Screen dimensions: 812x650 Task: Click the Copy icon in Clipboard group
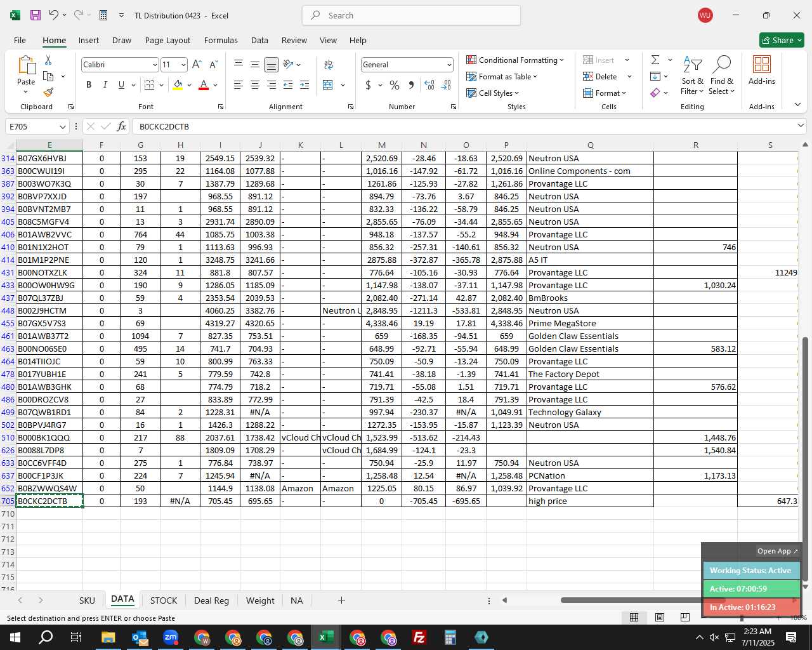pos(48,76)
